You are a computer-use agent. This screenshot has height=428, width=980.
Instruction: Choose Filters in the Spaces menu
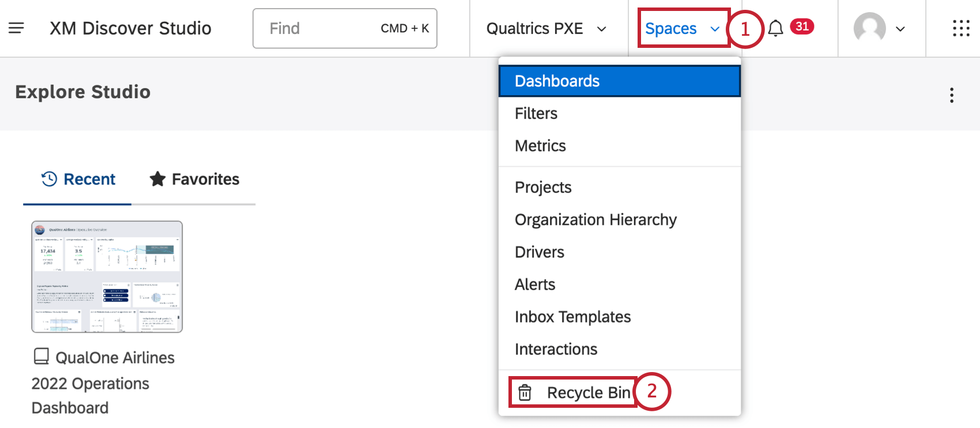click(x=536, y=114)
